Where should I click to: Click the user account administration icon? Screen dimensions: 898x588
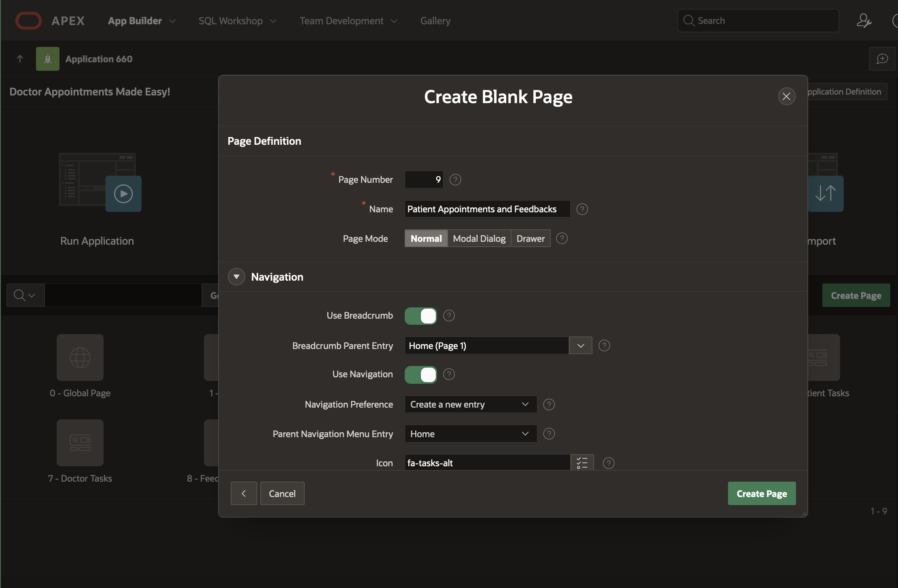[x=864, y=21]
